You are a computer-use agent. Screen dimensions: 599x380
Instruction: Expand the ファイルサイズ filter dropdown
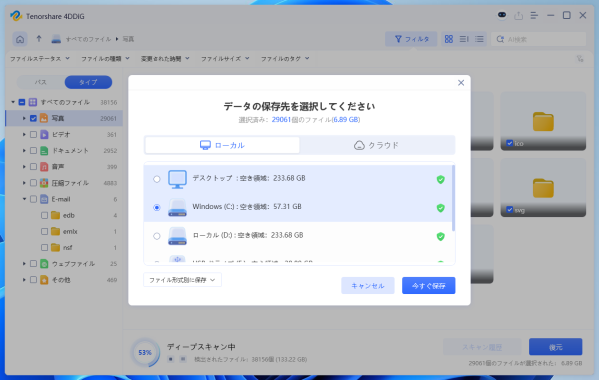(x=225, y=58)
